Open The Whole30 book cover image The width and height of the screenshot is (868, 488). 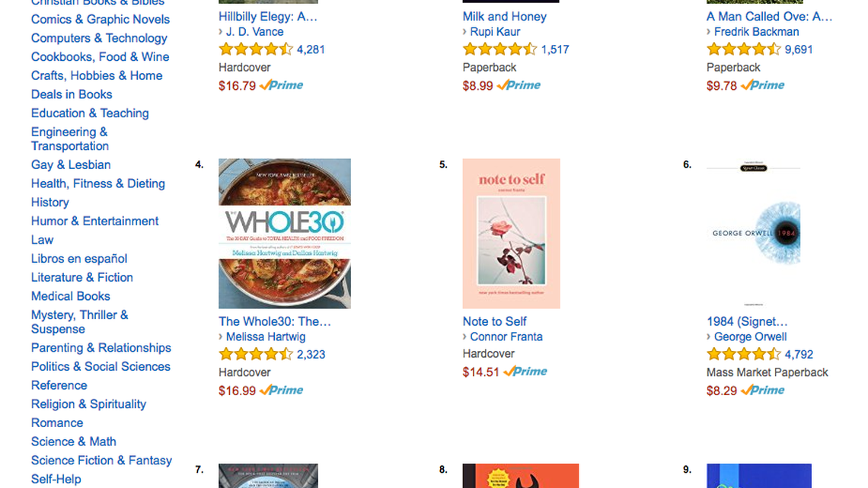[x=284, y=233]
